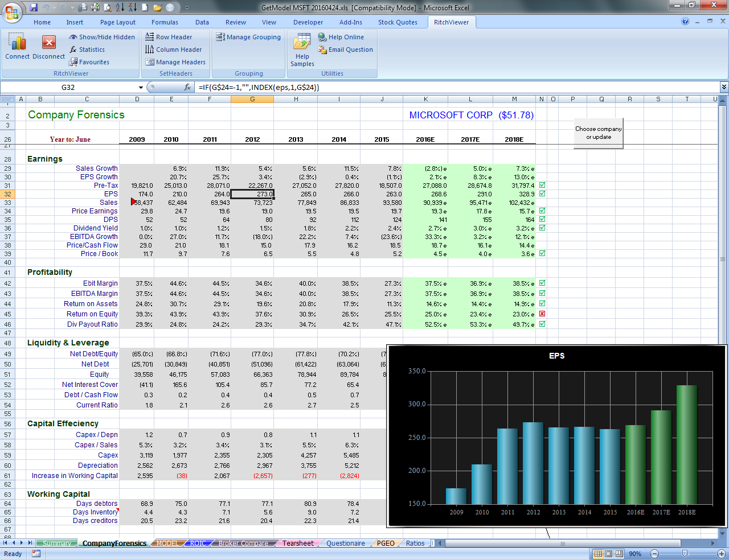
Task: Disconnect RitchViewer red X icon
Action: (48, 46)
